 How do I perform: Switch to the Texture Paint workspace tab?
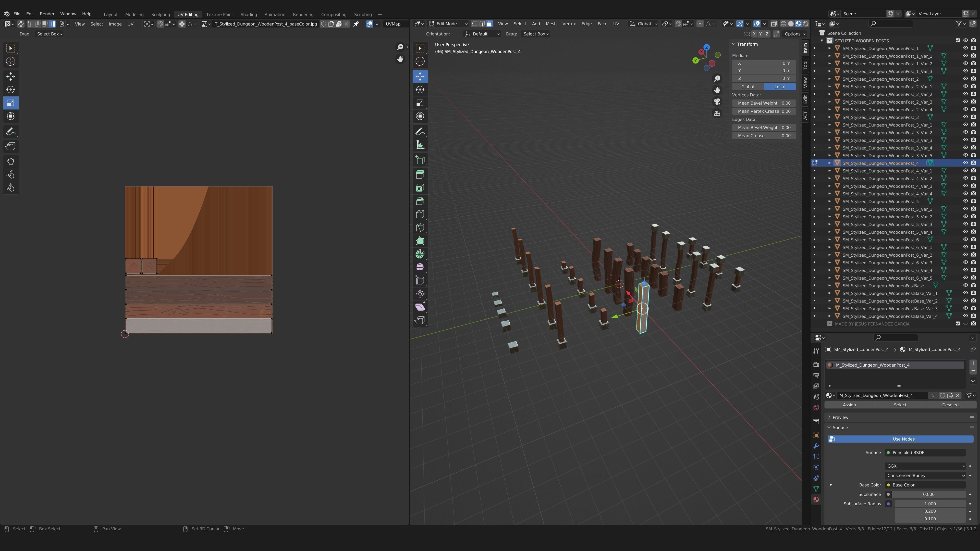(219, 15)
